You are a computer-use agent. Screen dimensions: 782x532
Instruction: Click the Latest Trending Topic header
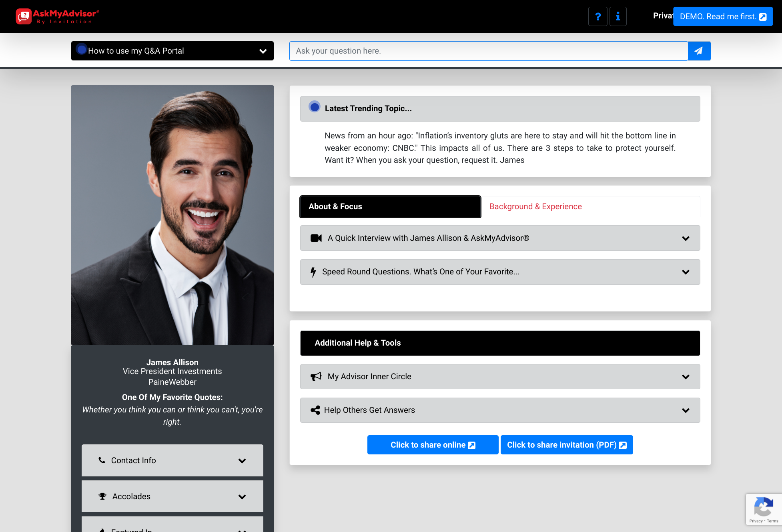click(x=500, y=108)
